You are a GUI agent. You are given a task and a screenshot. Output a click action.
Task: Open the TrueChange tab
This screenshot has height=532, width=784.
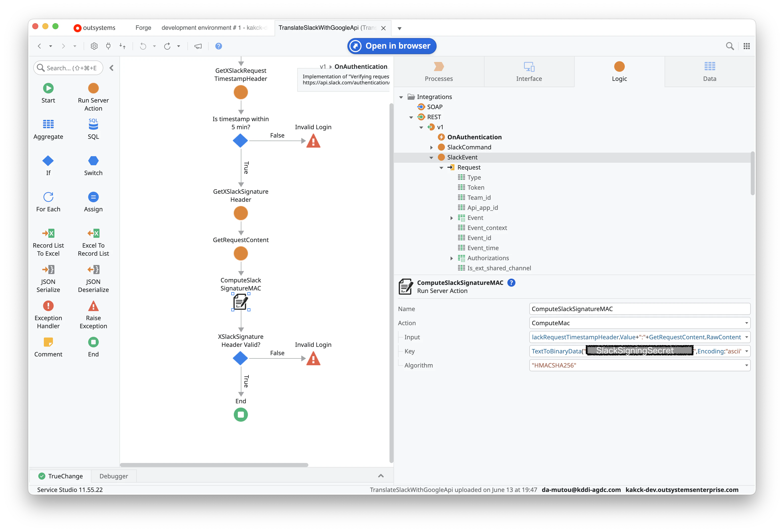click(x=61, y=476)
